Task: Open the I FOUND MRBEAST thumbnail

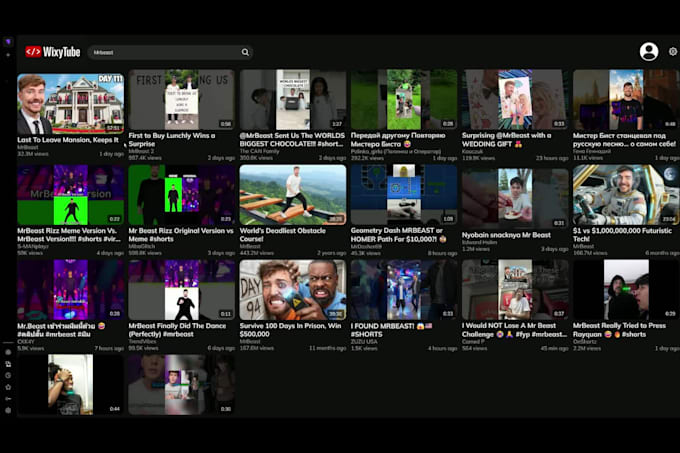Action: [x=404, y=290]
